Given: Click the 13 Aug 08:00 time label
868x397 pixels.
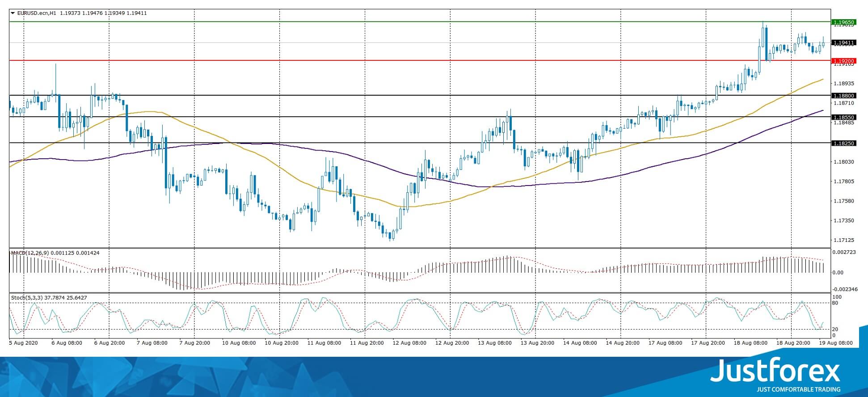Looking at the screenshot, I should (x=495, y=343).
